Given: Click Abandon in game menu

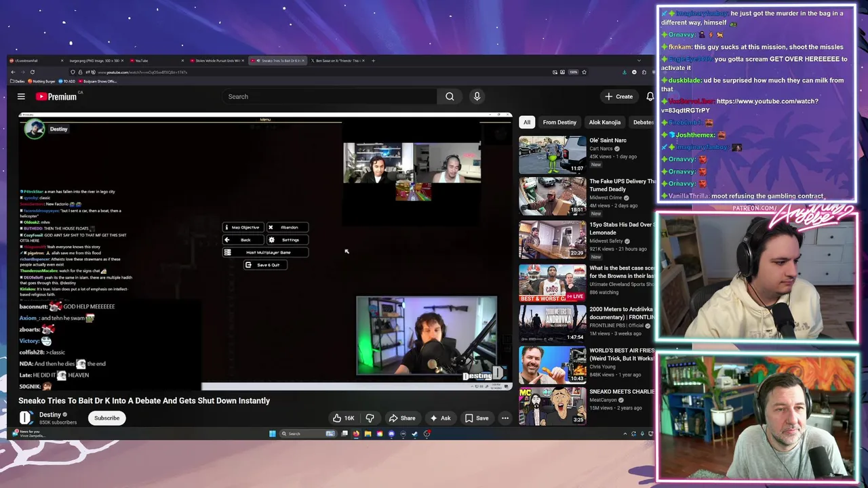Looking at the screenshot, I should (x=288, y=228).
